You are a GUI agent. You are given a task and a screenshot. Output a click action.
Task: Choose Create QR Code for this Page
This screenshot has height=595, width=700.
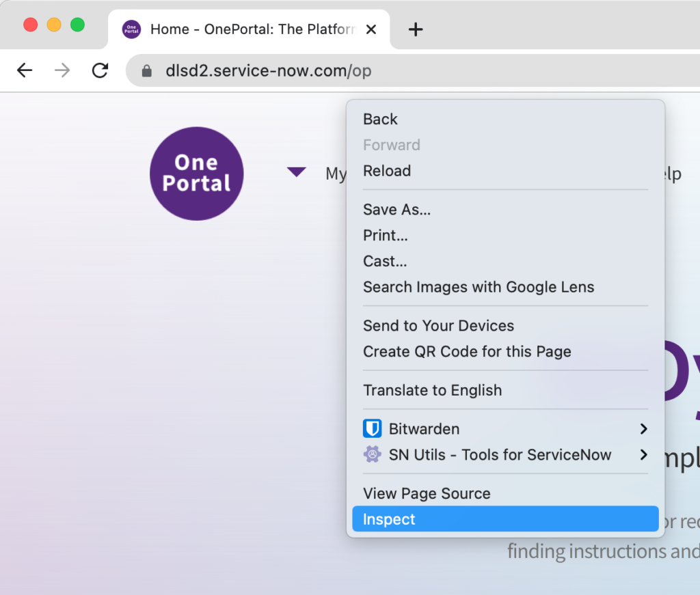pos(505,352)
